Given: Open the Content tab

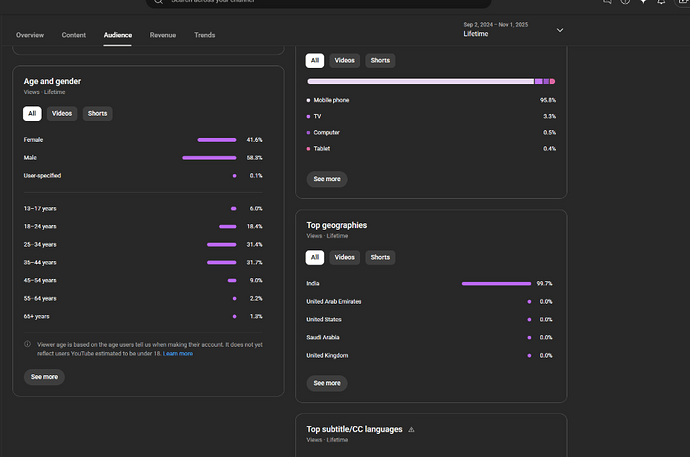Looking at the screenshot, I should pos(74,35).
